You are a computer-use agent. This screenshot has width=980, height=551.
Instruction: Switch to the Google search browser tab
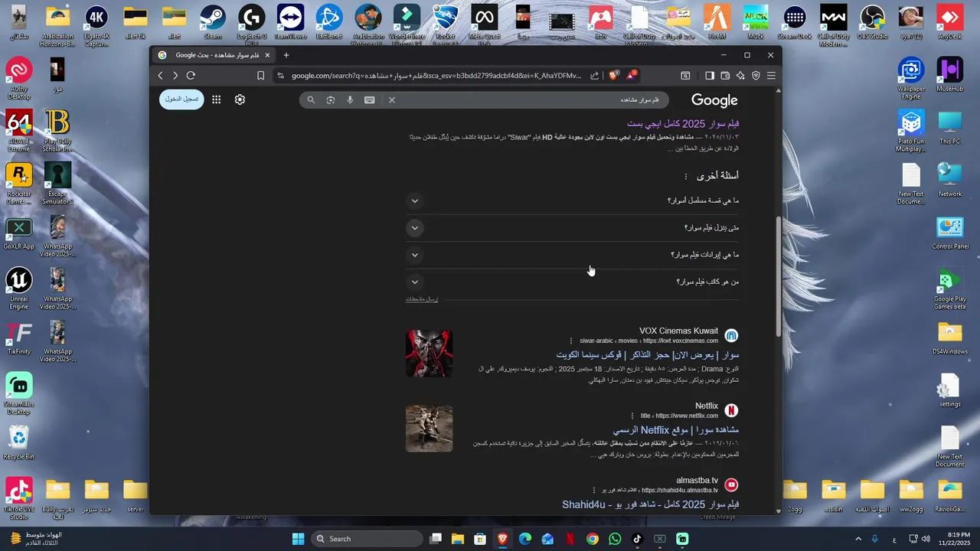214,55
